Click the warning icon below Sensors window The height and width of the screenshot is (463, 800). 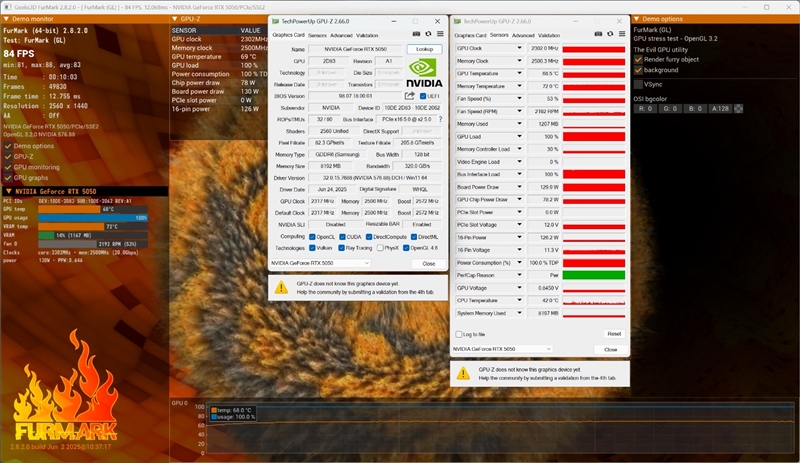click(x=463, y=373)
